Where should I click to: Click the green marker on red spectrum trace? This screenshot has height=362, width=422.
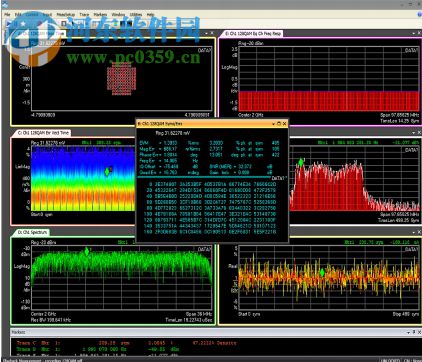(x=301, y=162)
